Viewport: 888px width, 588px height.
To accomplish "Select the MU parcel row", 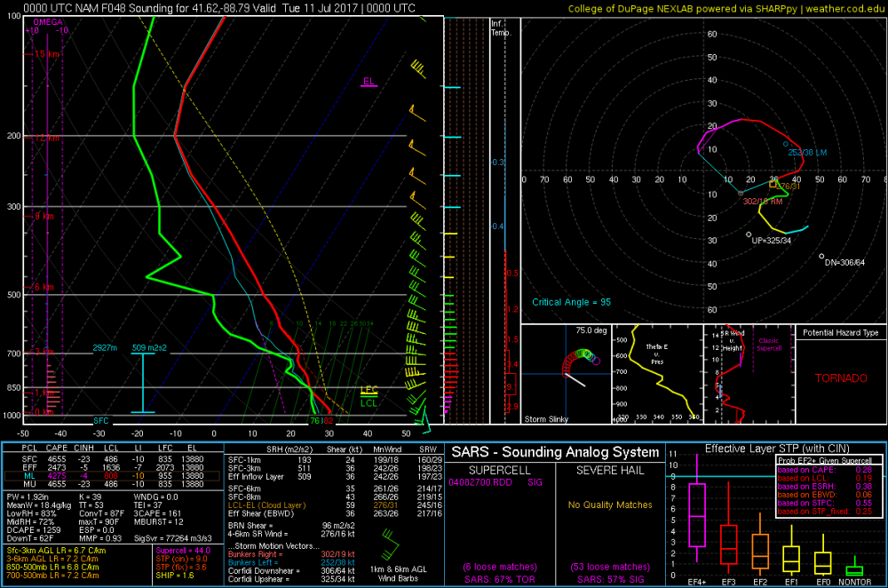I will pos(112,484).
